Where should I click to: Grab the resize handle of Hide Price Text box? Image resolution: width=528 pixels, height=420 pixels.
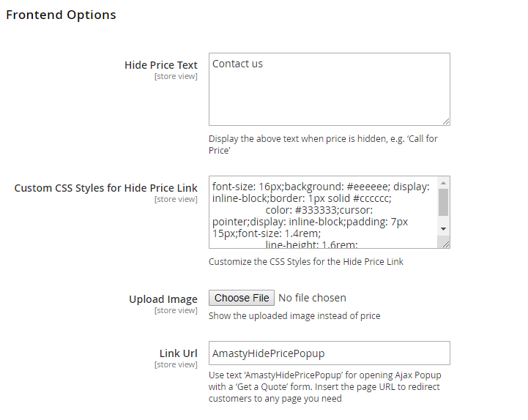click(446, 121)
